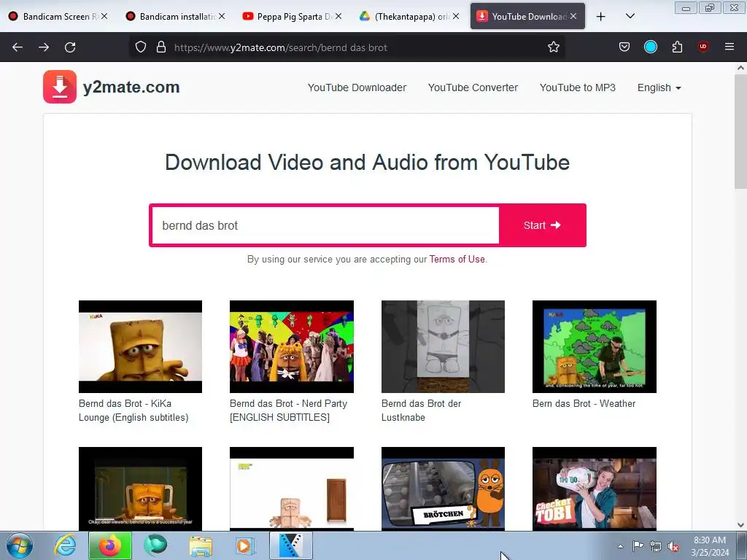Open thumbnail captioned 'successful year'
747x560 pixels.
click(x=140, y=489)
